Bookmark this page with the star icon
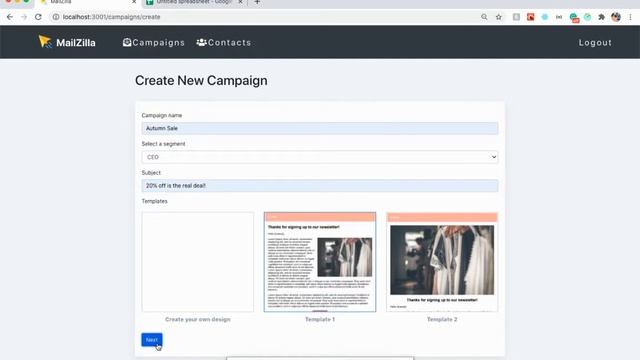The width and height of the screenshot is (640, 360). coord(499,17)
